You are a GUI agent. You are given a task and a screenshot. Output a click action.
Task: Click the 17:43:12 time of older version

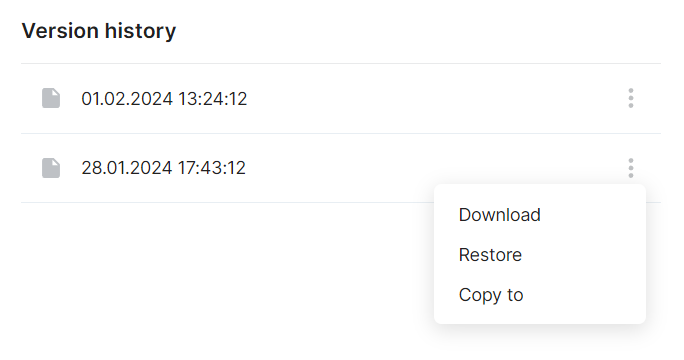click(x=212, y=168)
